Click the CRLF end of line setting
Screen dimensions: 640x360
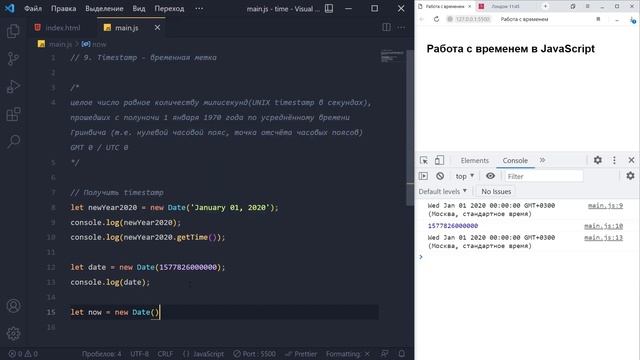click(x=165, y=354)
